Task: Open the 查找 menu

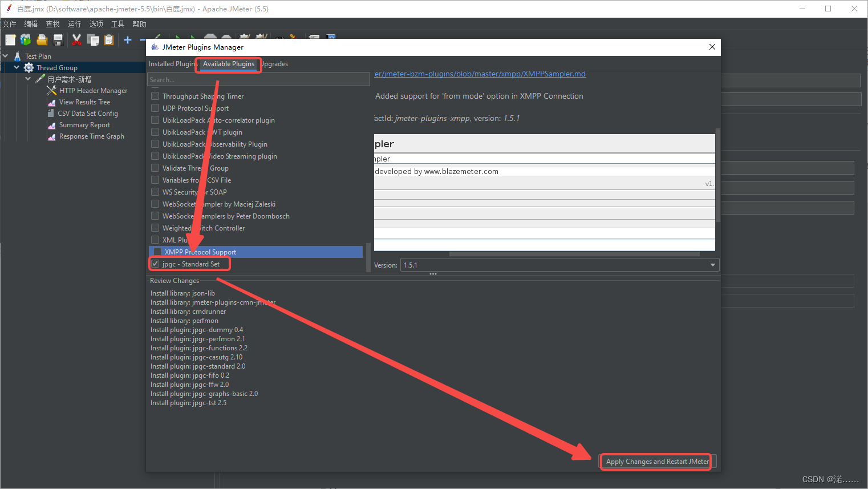Action: pyautogui.click(x=52, y=24)
